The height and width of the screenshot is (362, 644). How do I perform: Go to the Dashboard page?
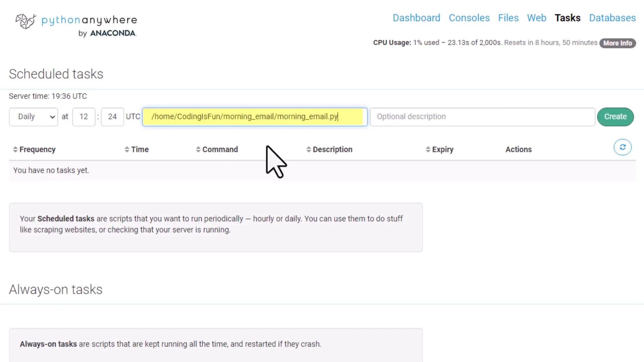(x=416, y=18)
